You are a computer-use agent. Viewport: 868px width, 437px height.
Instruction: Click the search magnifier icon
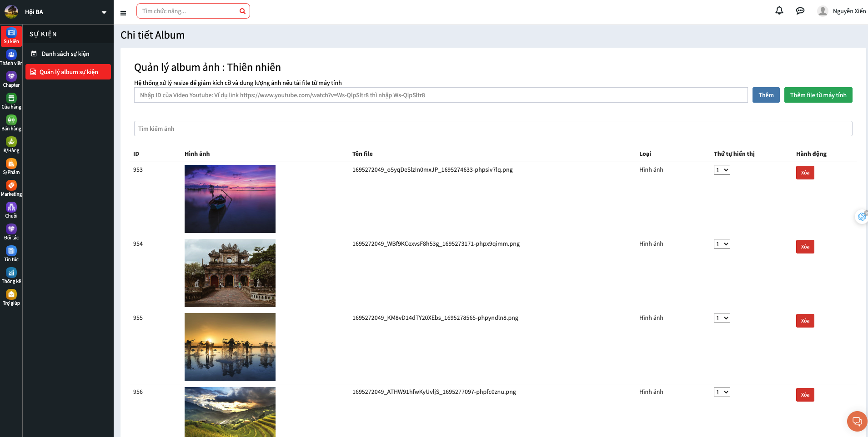click(242, 11)
